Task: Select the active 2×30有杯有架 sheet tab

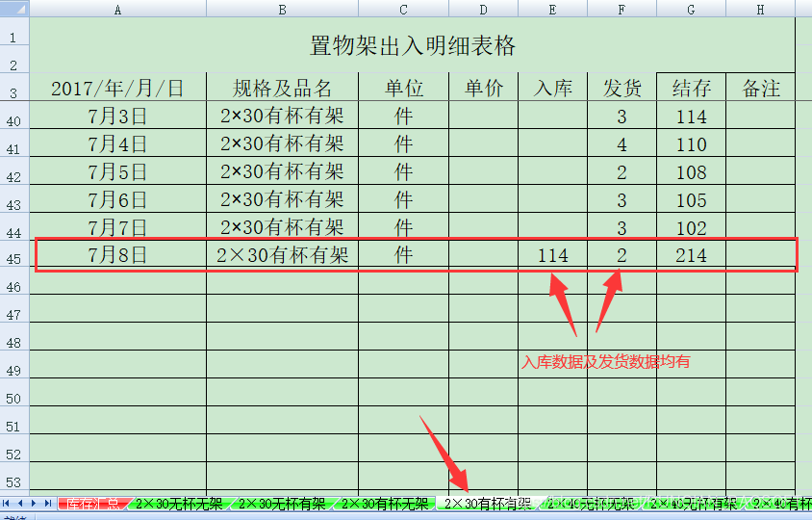Action: pos(488,504)
